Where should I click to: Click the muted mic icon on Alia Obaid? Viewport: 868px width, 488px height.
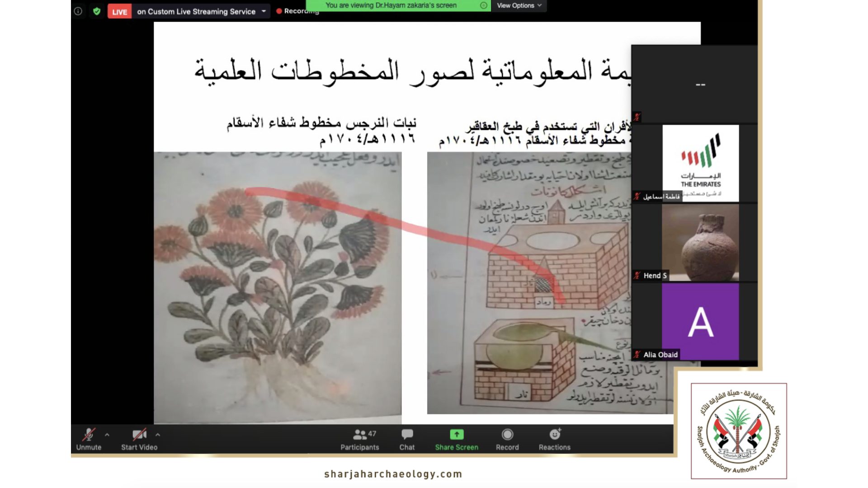click(637, 355)
